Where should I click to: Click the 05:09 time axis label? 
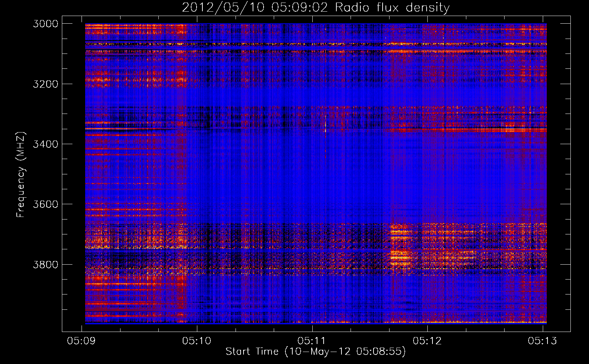click(x=82, y=341)
